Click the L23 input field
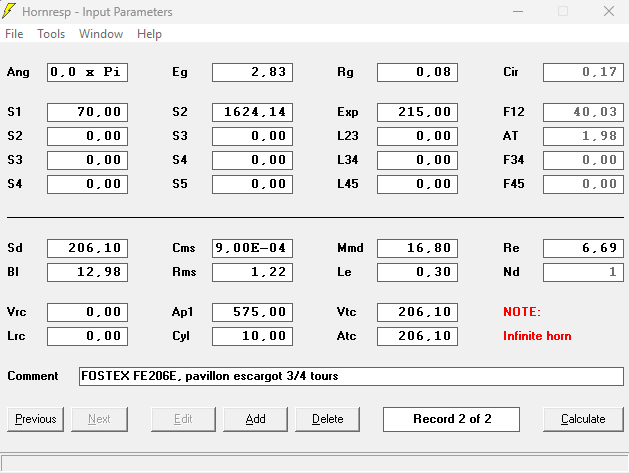629x473 pixels. pyautogui.click(x=417, y=136)
